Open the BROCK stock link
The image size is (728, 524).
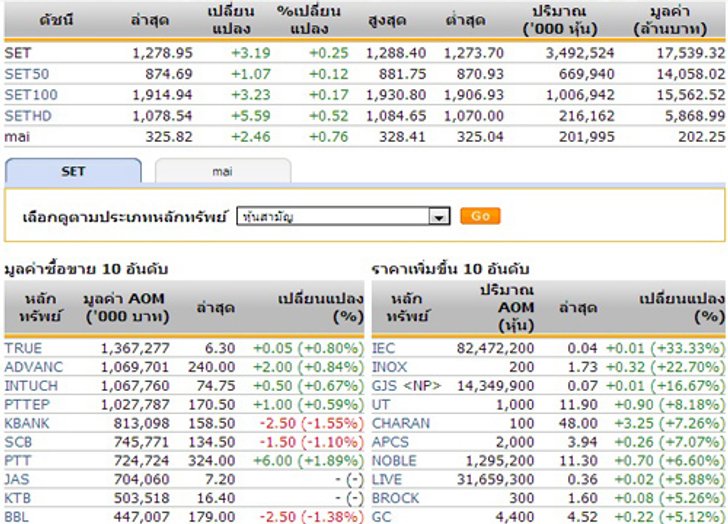tap(396, 498)
